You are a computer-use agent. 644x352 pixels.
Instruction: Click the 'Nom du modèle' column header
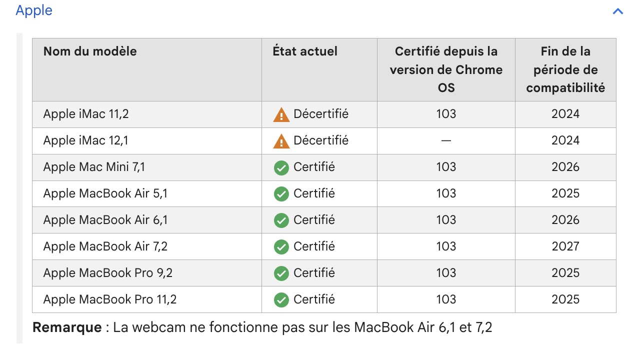[x=90, y=51]
